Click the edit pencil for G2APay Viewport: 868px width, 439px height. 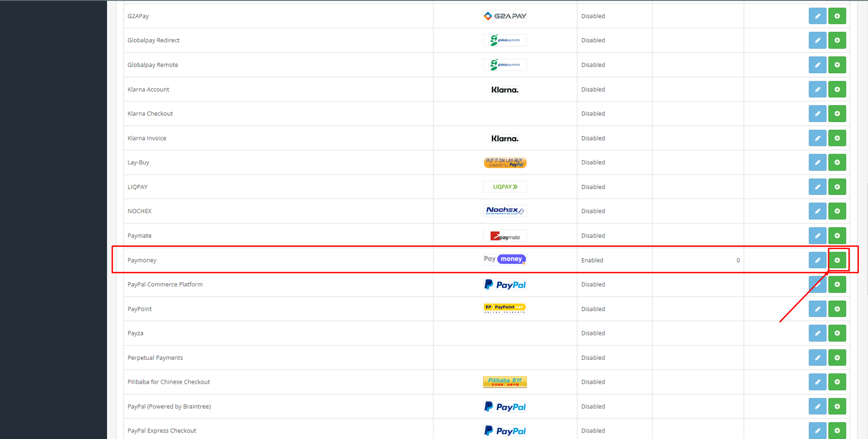[x=817, y=16]
